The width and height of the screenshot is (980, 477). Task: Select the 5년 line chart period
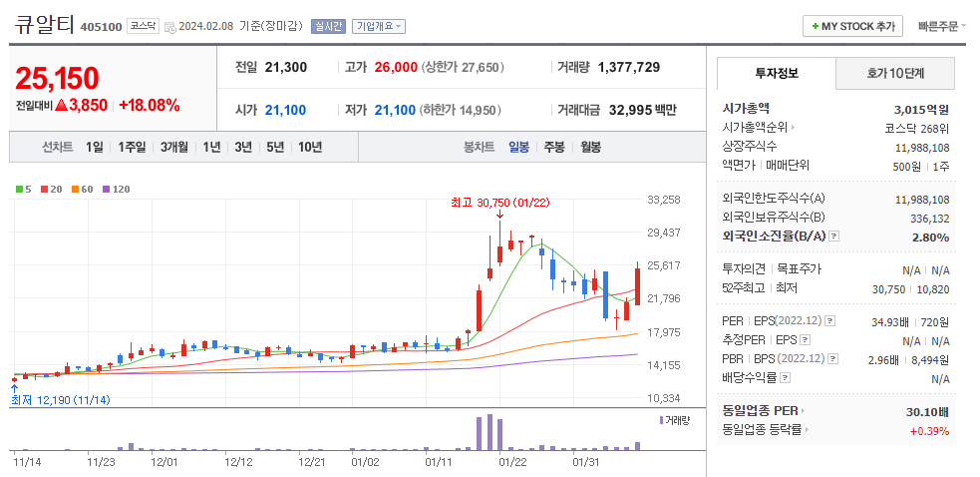pyautogui.click(x=275, y=147)
